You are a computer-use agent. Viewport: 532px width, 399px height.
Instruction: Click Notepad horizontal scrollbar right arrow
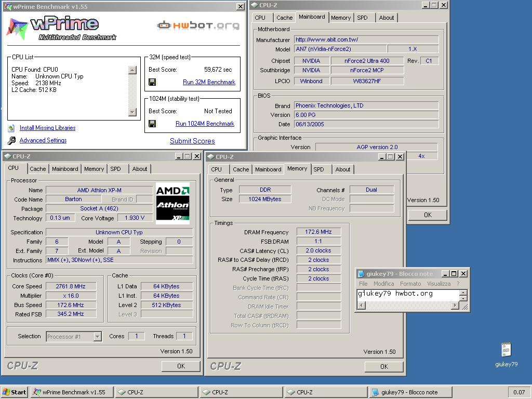pos(455,305)
